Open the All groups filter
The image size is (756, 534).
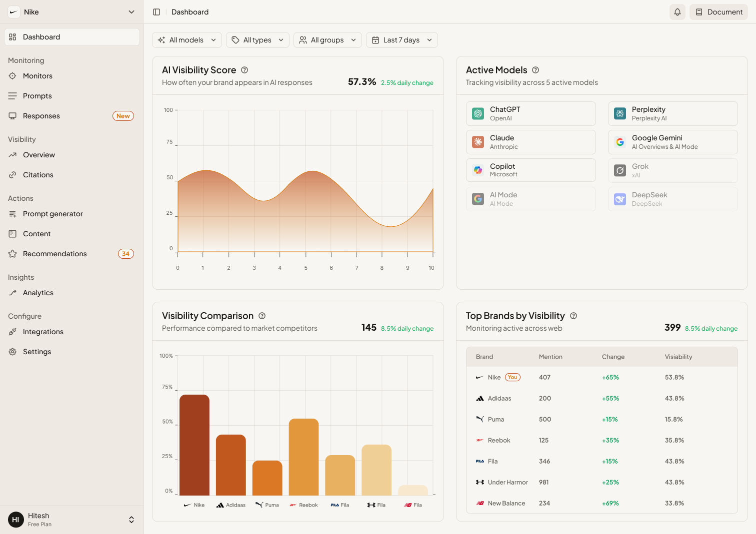click(x=327, y=40)
